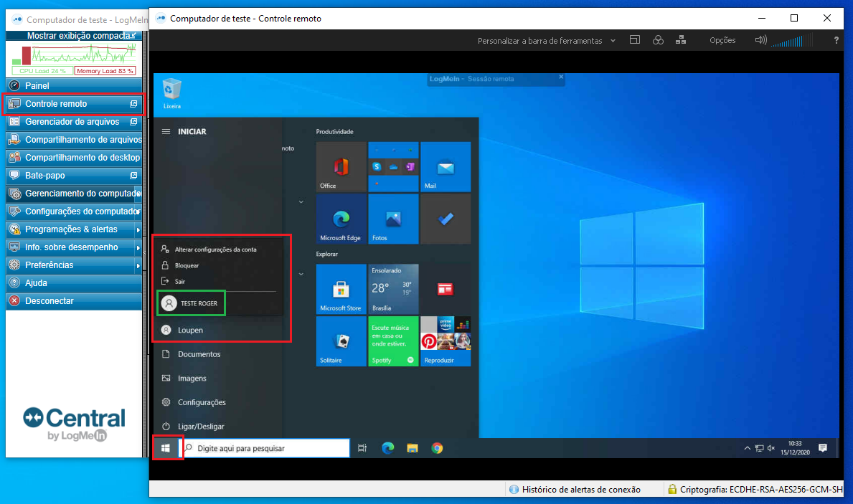Click the Windows Start button
The image size is (853, 504).
coord(166,448)
